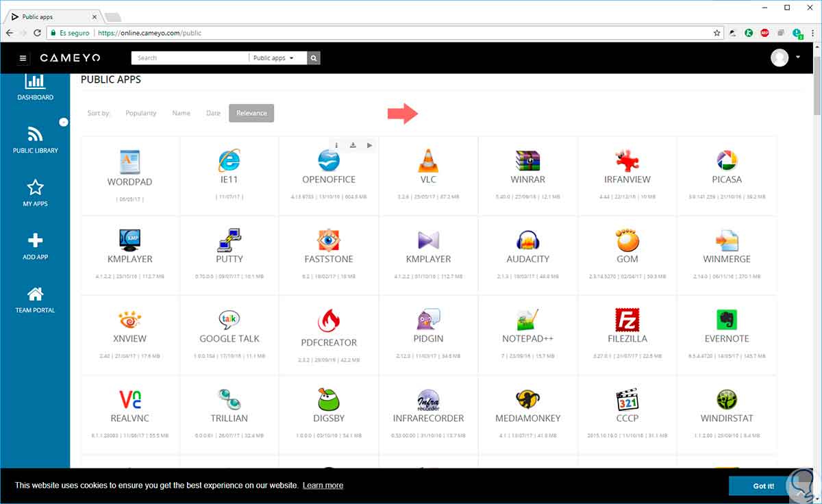
Task: Click the FastStone eye icon
Action: coord(329,240)
